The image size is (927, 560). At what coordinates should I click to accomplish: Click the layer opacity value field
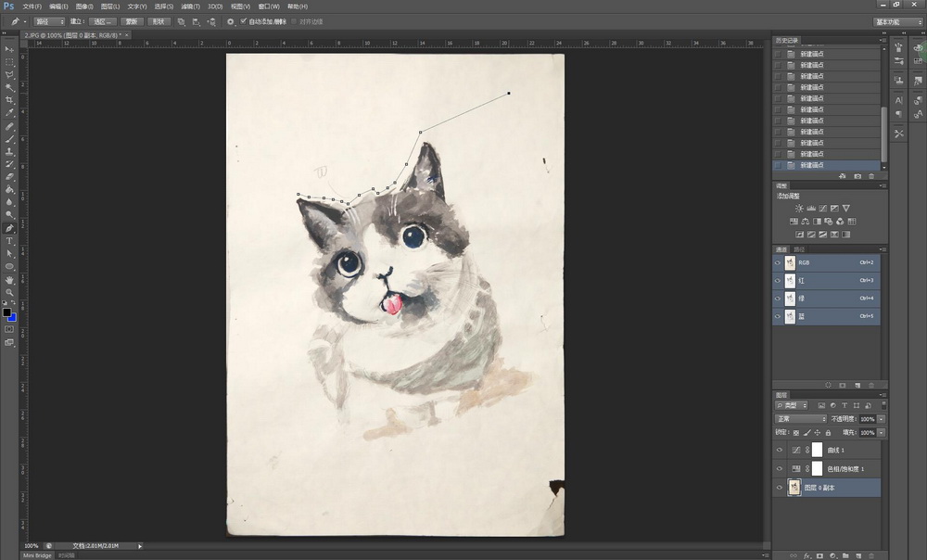click(x=868, y=419)
